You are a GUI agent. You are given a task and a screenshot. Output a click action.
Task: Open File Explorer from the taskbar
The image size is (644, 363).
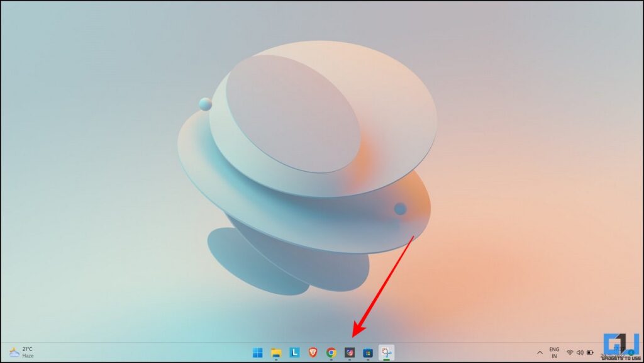point(276,352)
